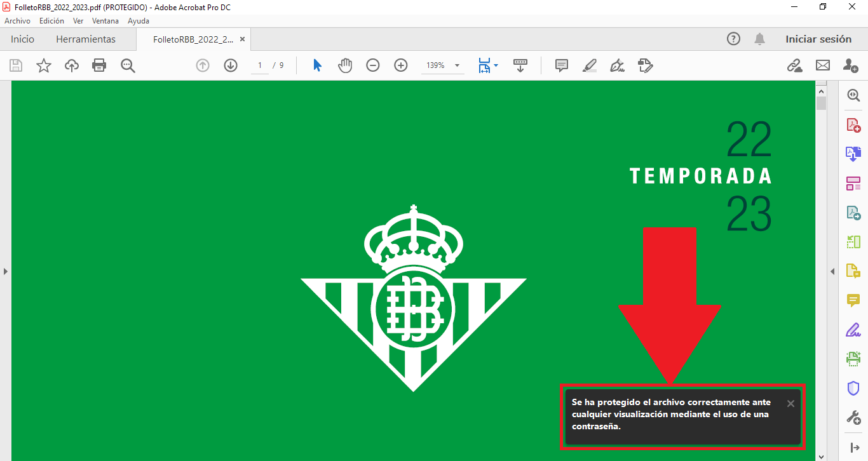Image resolution: width=868 pixels, height=461 pixels.
Task: Send the file by email envelope icon
Action: click(823, 65)
